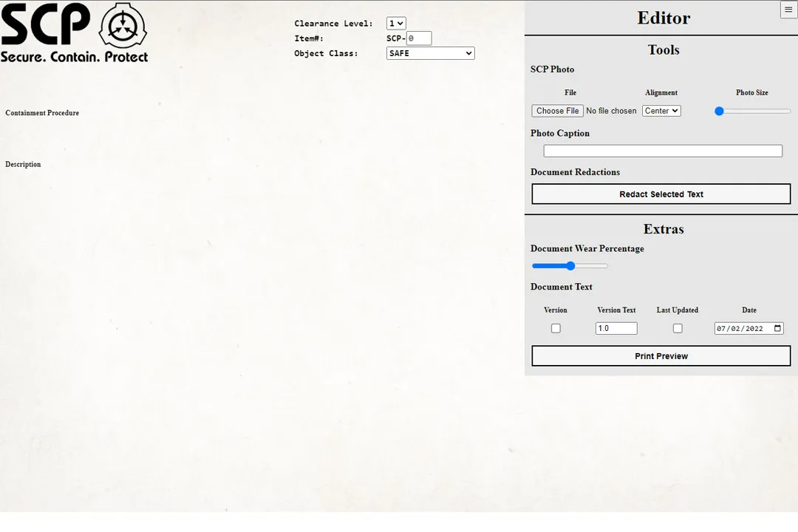Screen dimensions: 798x532
Task: Click the Document Wear Percentage slider
Action: [570, 266]
